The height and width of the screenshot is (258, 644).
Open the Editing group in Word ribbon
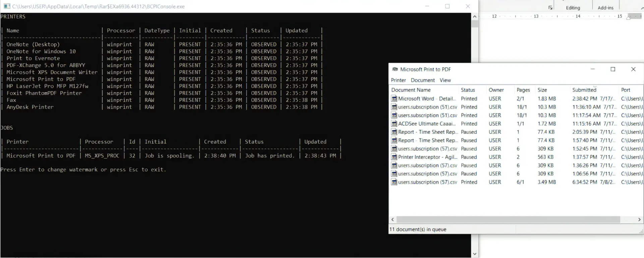(573, 8)
